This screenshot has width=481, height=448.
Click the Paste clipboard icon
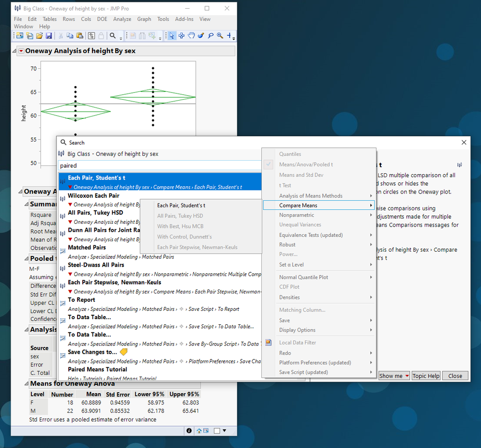[x=80, y=36]
